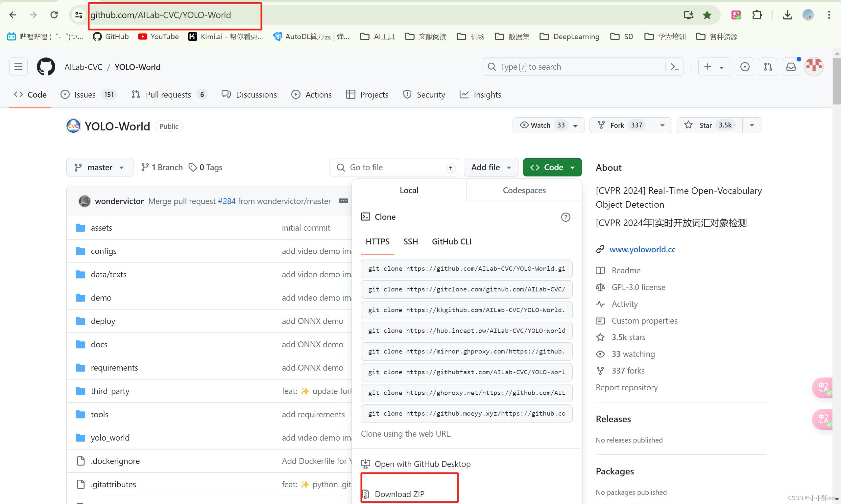The image size is (841, 504).
Task: Select the gitclone.com clone command
Action: click(x=467, y=289)
